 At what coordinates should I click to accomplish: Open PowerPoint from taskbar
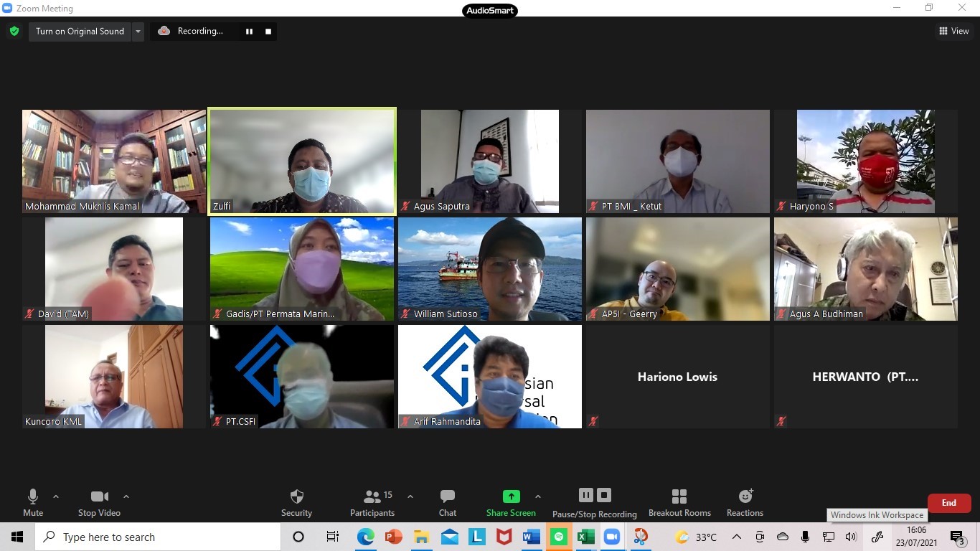[393, 537]
